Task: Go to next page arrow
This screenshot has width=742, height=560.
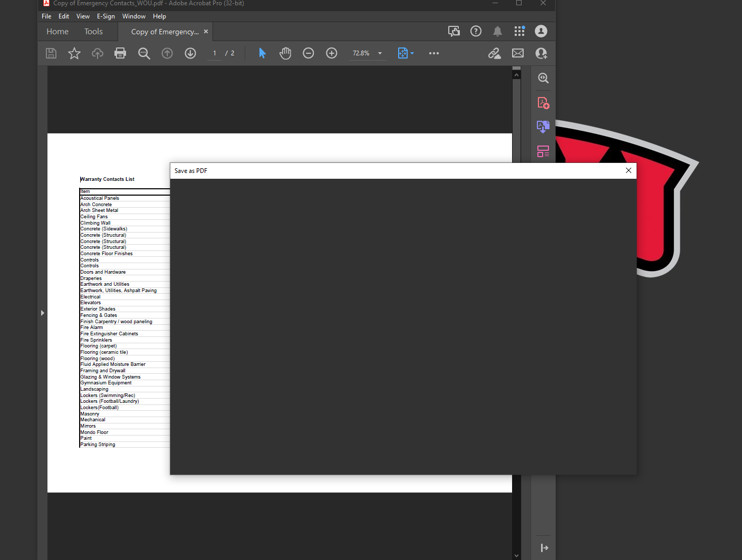Action: tap(190, 53)
